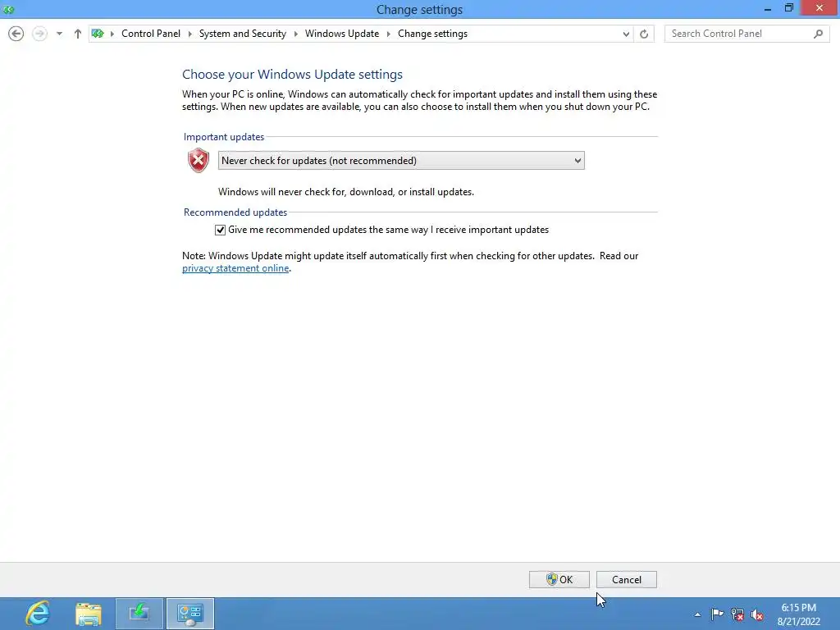Click the Windows Update icon in address bar
Image resolution: width=840 pixels, height=630 pixels.
[x=98, y=34]
